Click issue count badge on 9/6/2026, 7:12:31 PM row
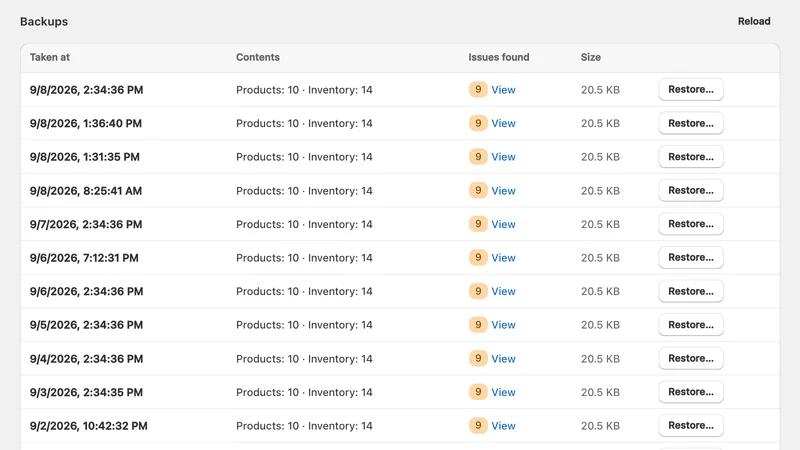 tap(478, 258)
